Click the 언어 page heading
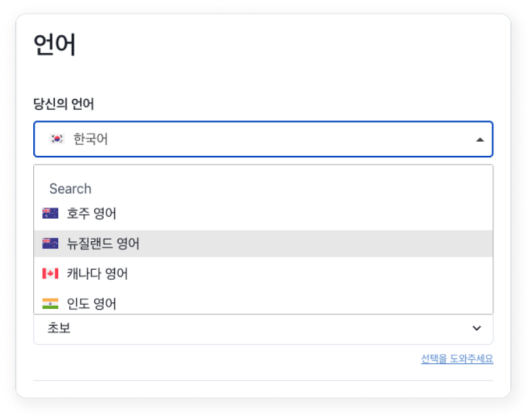532x420 pixels. pyautogui.click(x=55, y=45)
